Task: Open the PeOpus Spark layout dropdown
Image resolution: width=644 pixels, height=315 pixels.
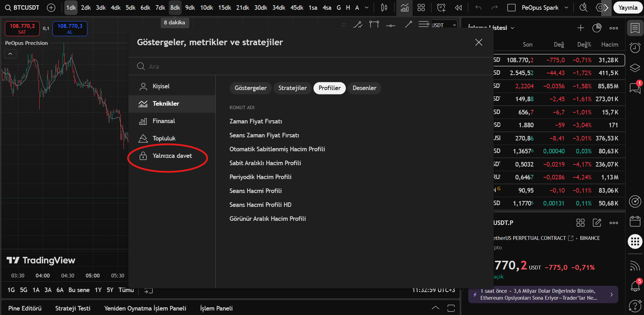Action: (566, 8)
